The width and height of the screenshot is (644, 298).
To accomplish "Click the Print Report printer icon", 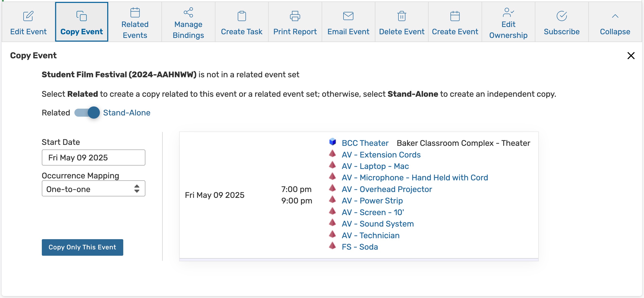I will [x=295, y=16].
